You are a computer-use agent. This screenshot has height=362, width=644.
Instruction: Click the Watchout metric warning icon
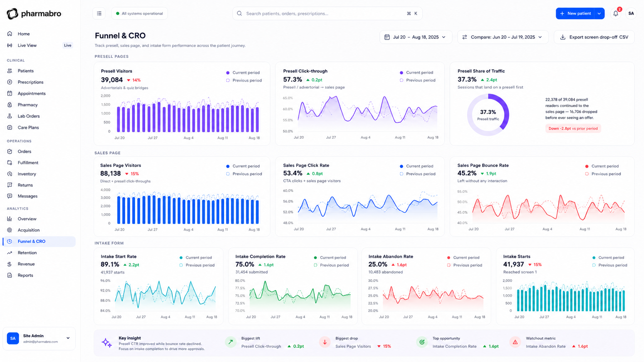click(x=515, y=342)
